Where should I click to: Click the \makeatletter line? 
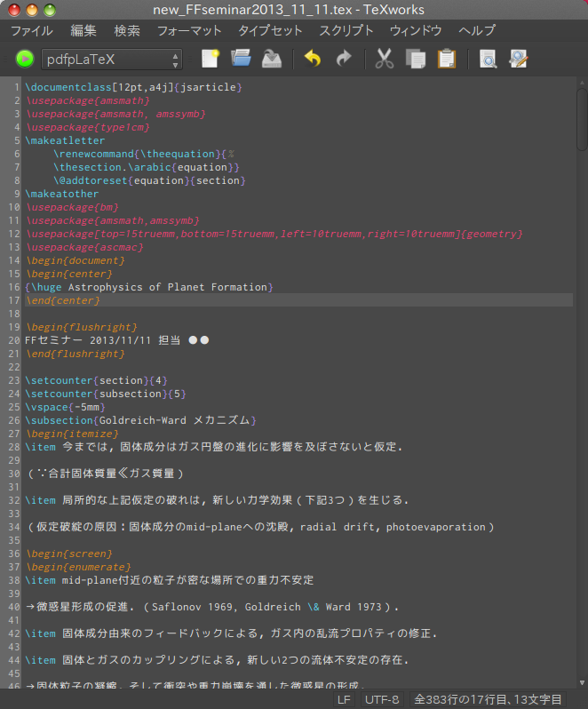[x=65, y=140]
